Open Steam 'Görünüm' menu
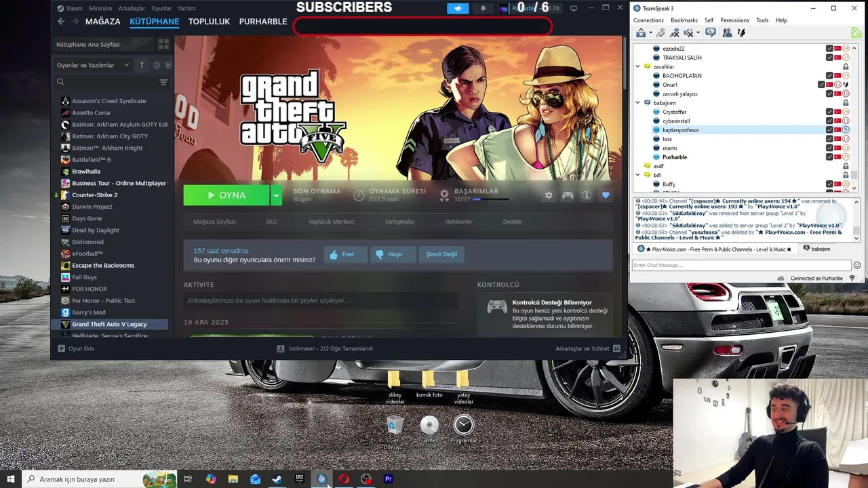 point(100,8)
